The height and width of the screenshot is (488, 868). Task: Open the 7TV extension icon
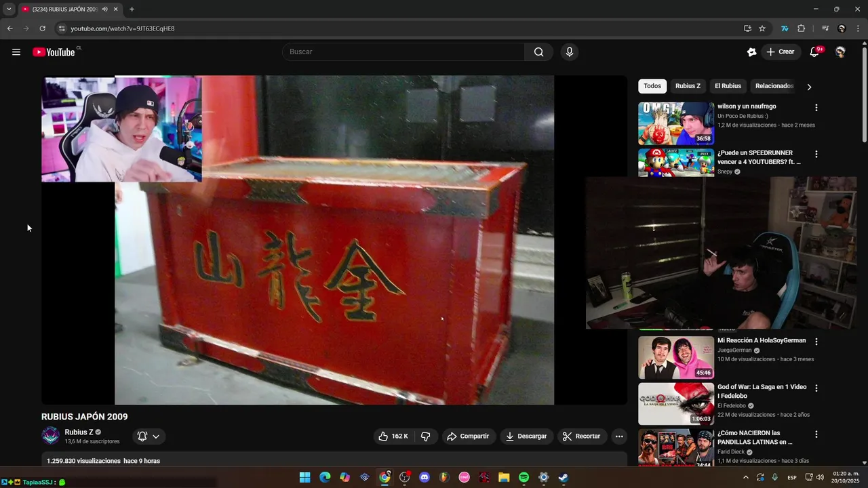pos(785,28)
